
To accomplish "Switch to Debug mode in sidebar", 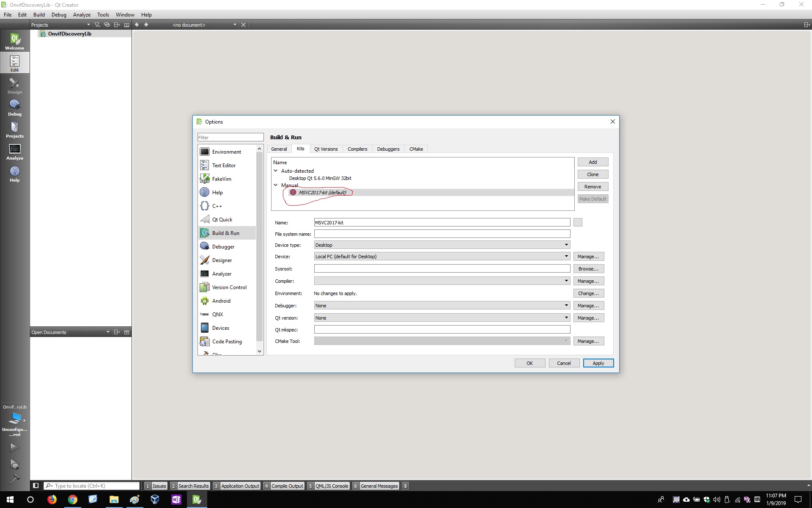I will [14, 108].
